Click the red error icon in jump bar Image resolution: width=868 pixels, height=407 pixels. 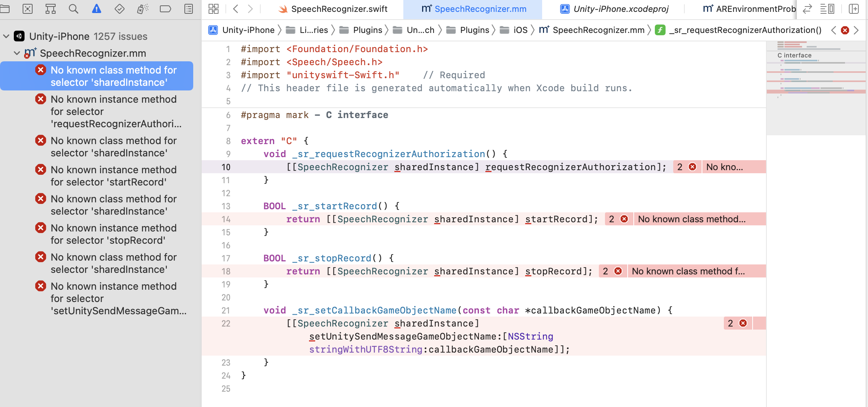(x=845, y=30)
